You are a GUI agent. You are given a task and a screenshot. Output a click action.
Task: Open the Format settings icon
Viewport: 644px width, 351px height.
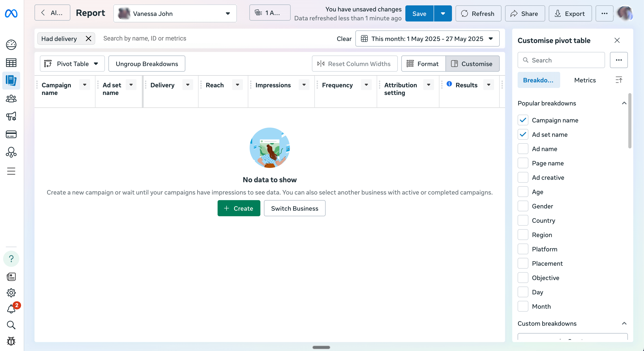point(410,64)
